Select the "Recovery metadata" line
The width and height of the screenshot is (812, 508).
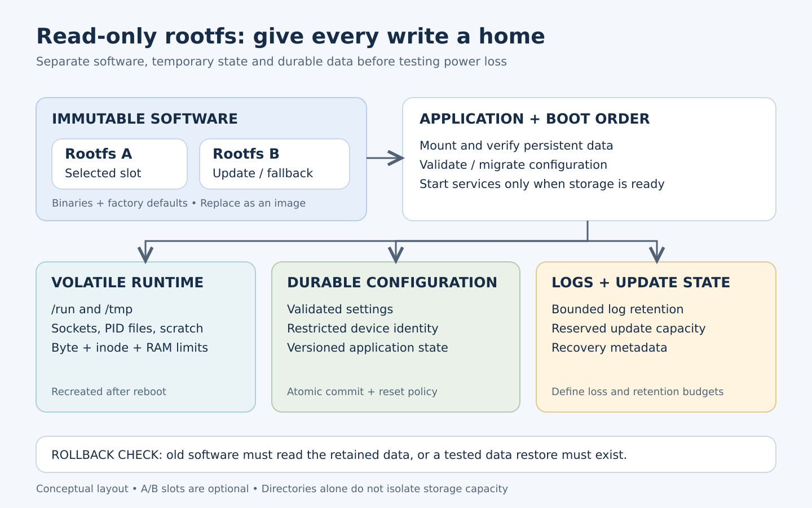coord(610,348)
